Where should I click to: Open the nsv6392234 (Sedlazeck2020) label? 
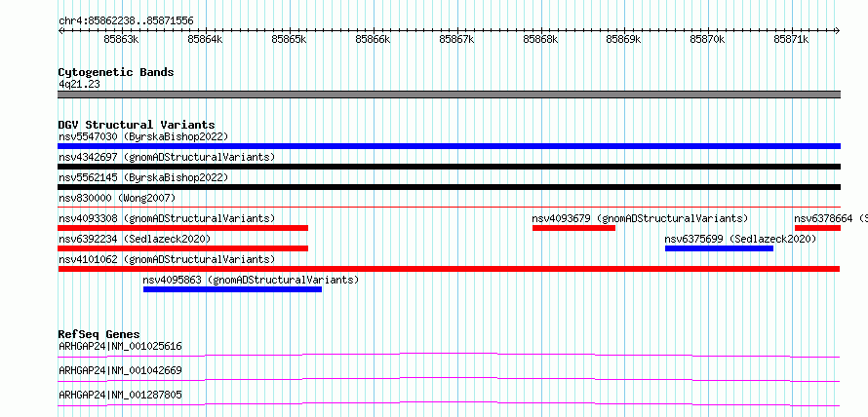click(x=135, y=239)
